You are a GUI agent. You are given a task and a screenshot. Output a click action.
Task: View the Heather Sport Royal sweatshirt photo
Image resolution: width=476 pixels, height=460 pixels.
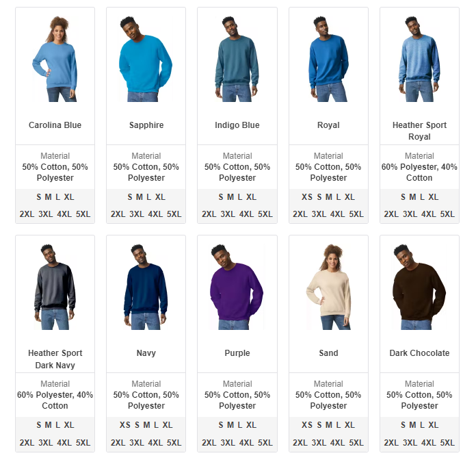pos(419,59)
